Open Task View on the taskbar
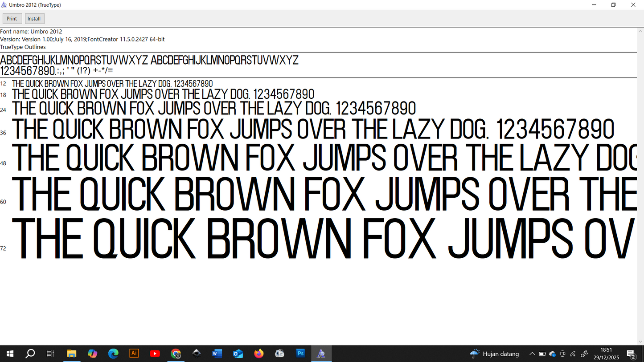The image size is (644, 362). tap(50, 354)
